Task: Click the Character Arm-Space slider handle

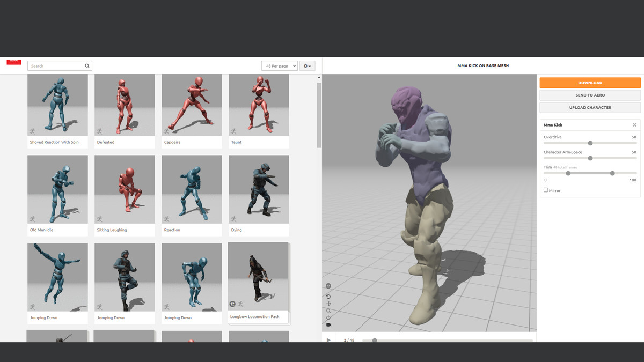Action: click(590, 158)
